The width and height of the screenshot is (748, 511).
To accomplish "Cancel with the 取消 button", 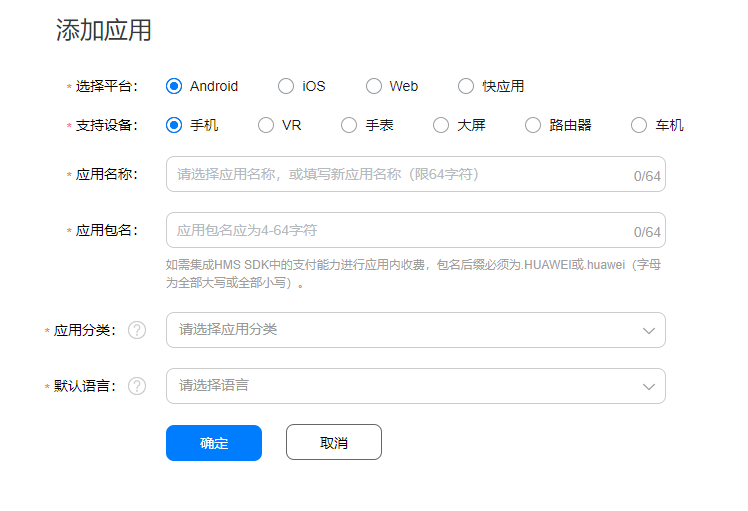I will [x=334, y=442].
